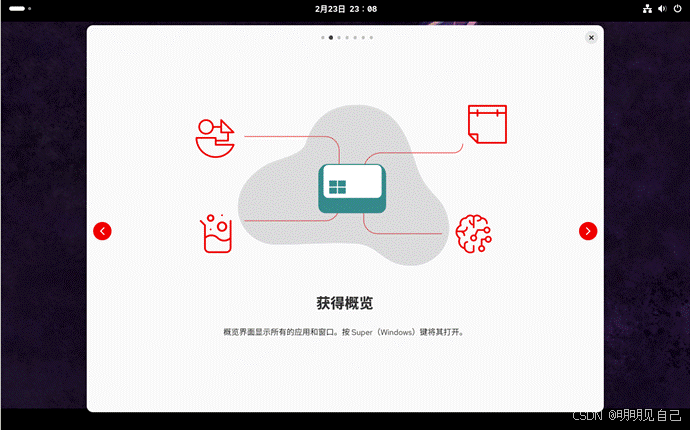The image size is (690, 430).
Task: Go to the next tour page arrow
Action: pos(588,231)
